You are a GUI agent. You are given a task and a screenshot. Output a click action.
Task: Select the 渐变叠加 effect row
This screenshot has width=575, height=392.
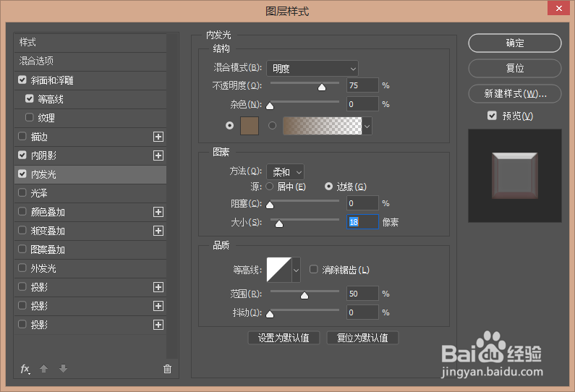(x=90, y=231)
